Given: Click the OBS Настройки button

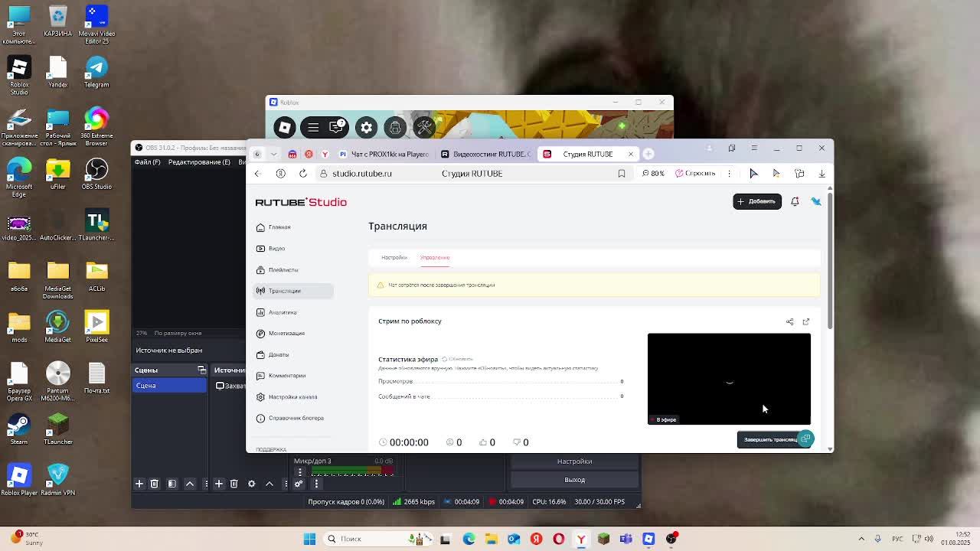Looking at the screenshot, I should coord(574,461).
